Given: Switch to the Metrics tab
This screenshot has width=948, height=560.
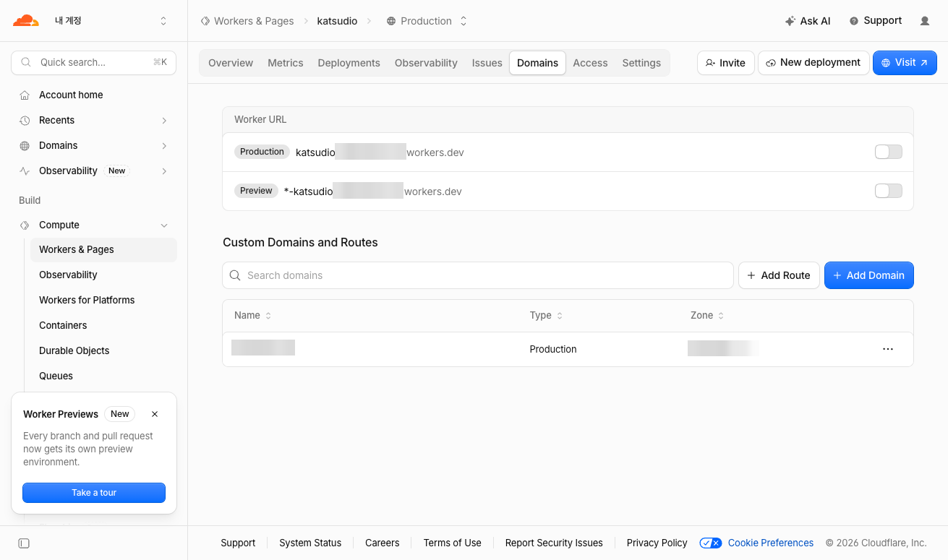Looking at the screenshot, I should tap(286, 63).
